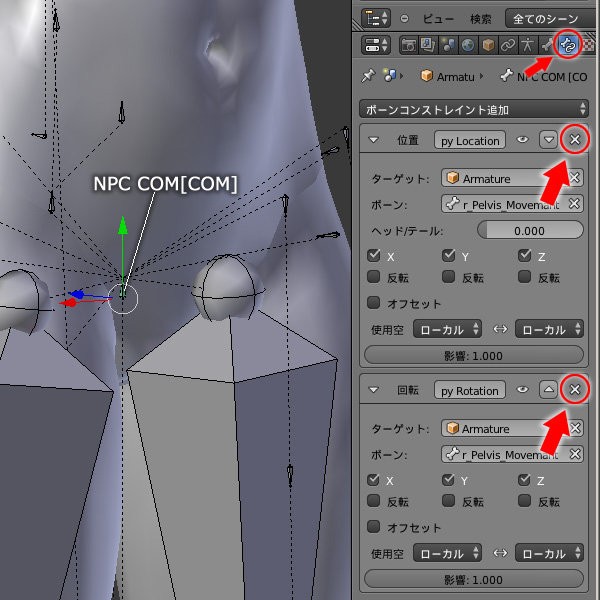600x600 pixels.
Task: Clear the bone field in Rotation constraint
Action: (x=575, y=454)
